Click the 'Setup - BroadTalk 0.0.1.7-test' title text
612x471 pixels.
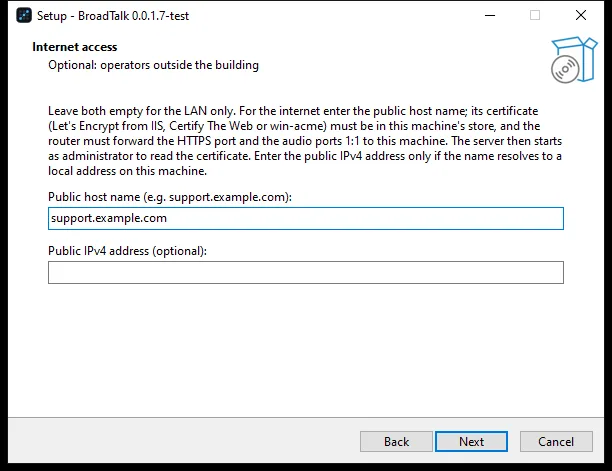113,16
